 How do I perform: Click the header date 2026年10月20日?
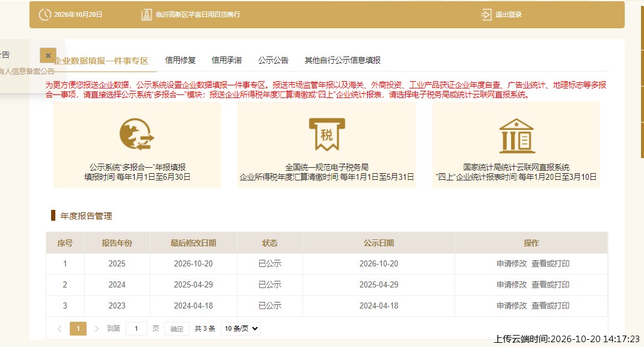[78, 15]
